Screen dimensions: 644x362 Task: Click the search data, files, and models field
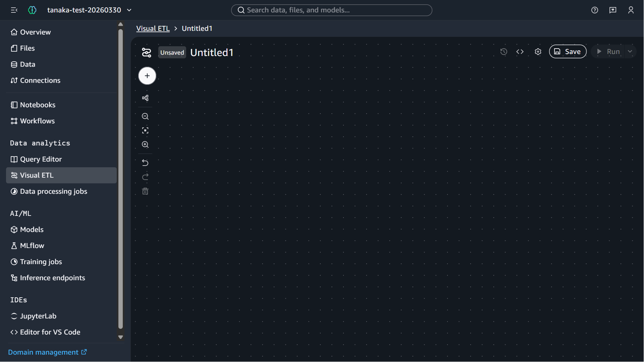331,10
